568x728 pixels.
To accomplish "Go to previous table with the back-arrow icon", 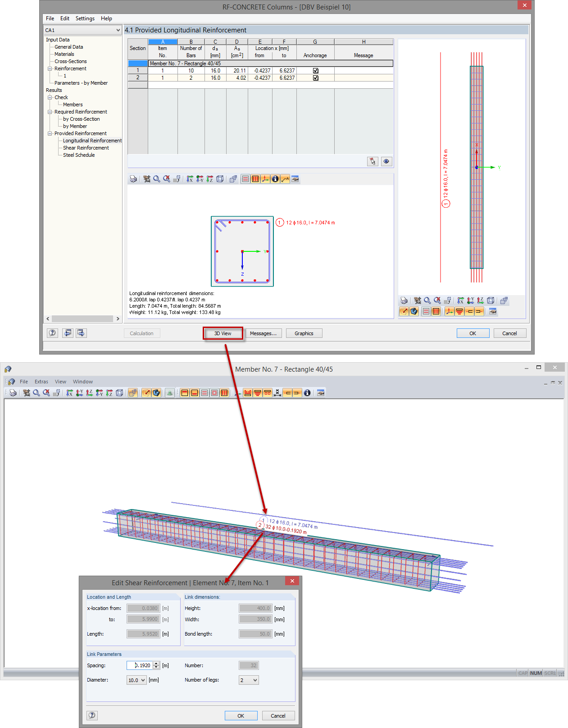I will pyautogui.click(x=68, y=333).
